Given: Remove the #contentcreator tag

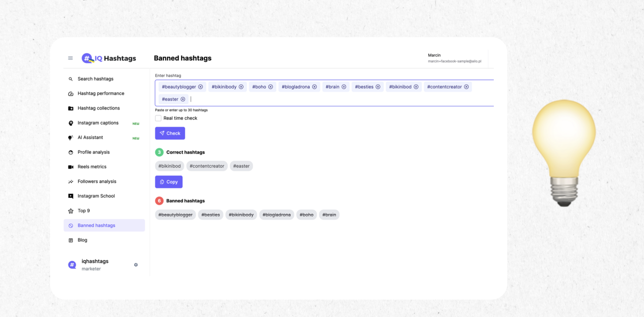Looking at the screenshot, I should point(467,87).
